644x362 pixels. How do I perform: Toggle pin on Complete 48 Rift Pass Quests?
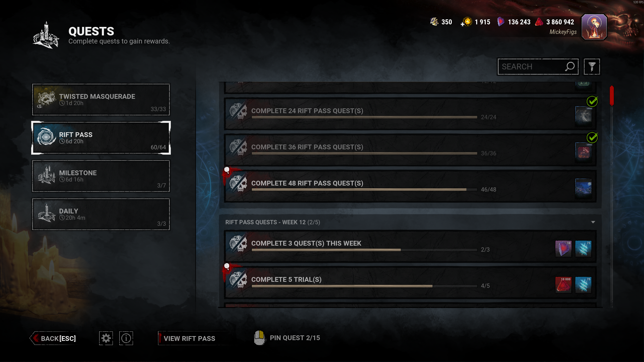(227, 170)
